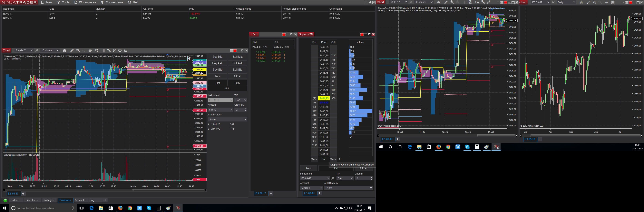Click Sell Bid in Chart Trader
The width and height of the screenshot is (644, 212).
tap(238, 70)
